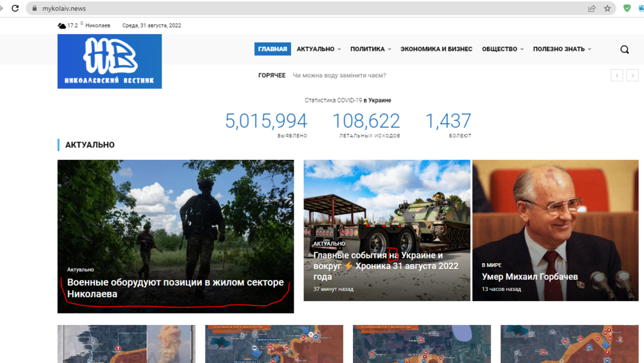Expand the Актуально menu dropdown
This screenshot has height=363, width=644.
click(x=319, y=49)
